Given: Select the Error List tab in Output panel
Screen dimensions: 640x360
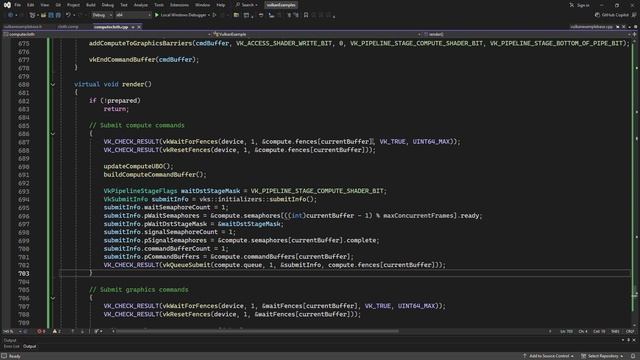Looking at the screenshot, I should tap(11, 346).
